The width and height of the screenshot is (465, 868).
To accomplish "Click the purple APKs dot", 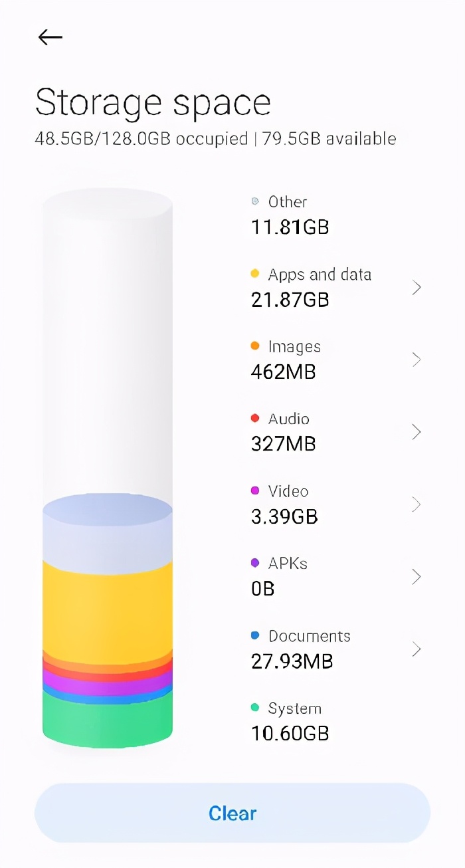I will coord(255,563).
